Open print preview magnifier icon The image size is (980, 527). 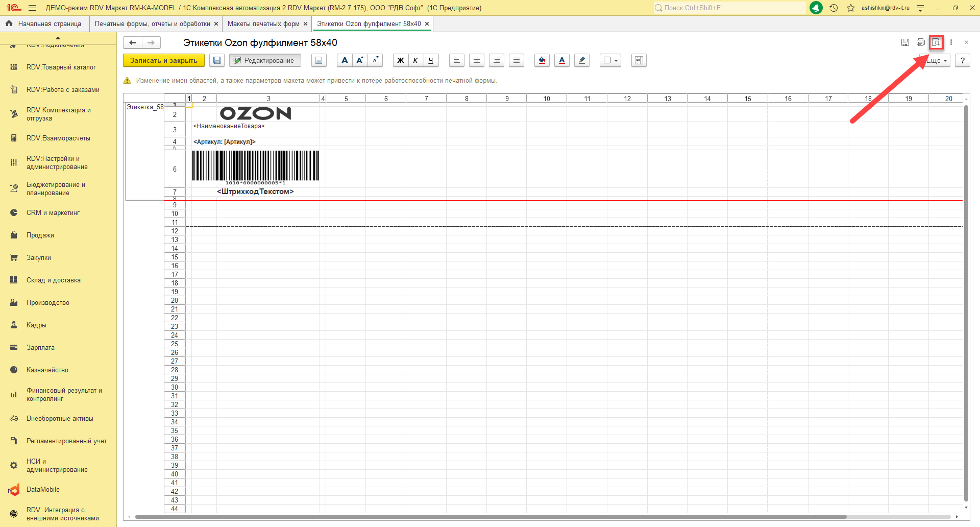(936, 42)
